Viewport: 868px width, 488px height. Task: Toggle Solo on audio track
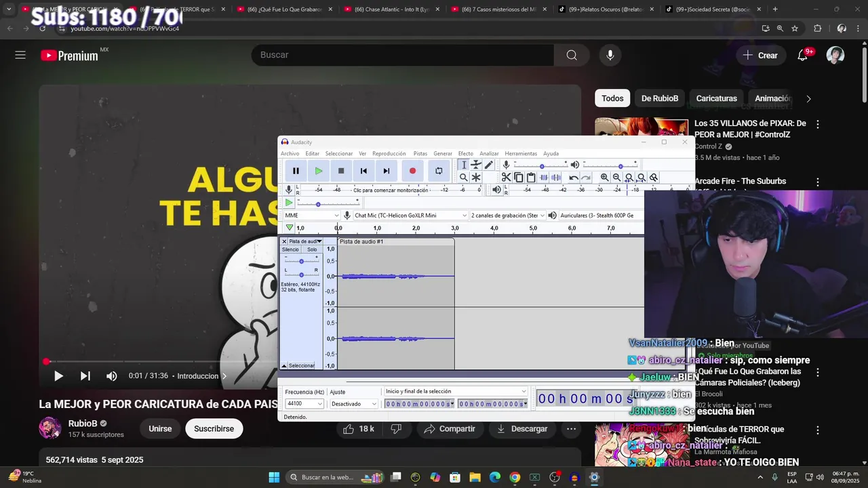[x=312, y=249]
